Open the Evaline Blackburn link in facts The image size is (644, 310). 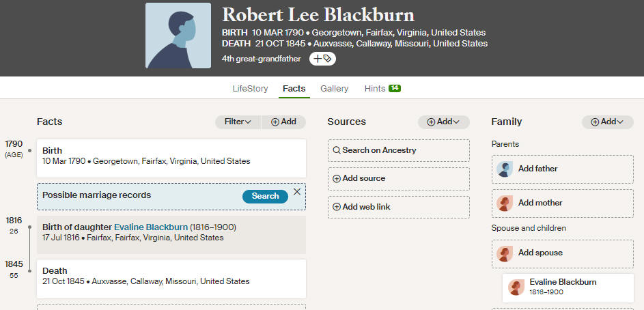click(151, 227)
